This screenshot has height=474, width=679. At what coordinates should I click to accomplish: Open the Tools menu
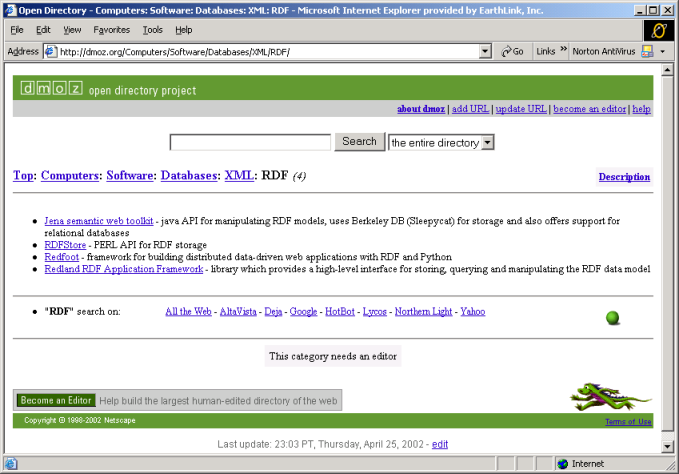[152, 30]
